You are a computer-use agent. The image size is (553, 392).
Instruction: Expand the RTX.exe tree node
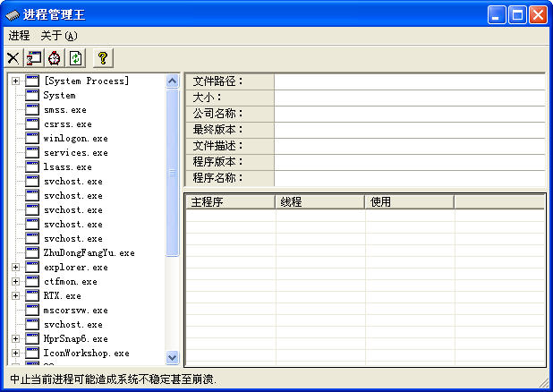(16, 296)
